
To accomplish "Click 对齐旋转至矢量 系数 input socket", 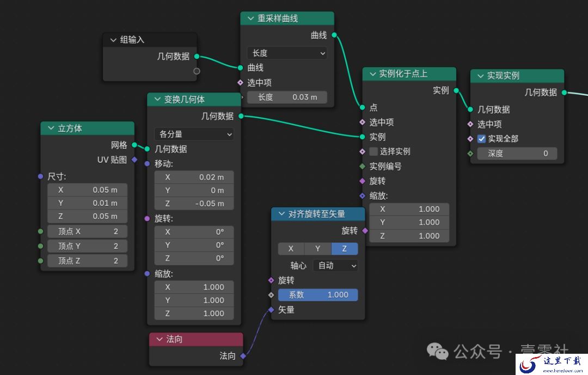I will [271, 295].
